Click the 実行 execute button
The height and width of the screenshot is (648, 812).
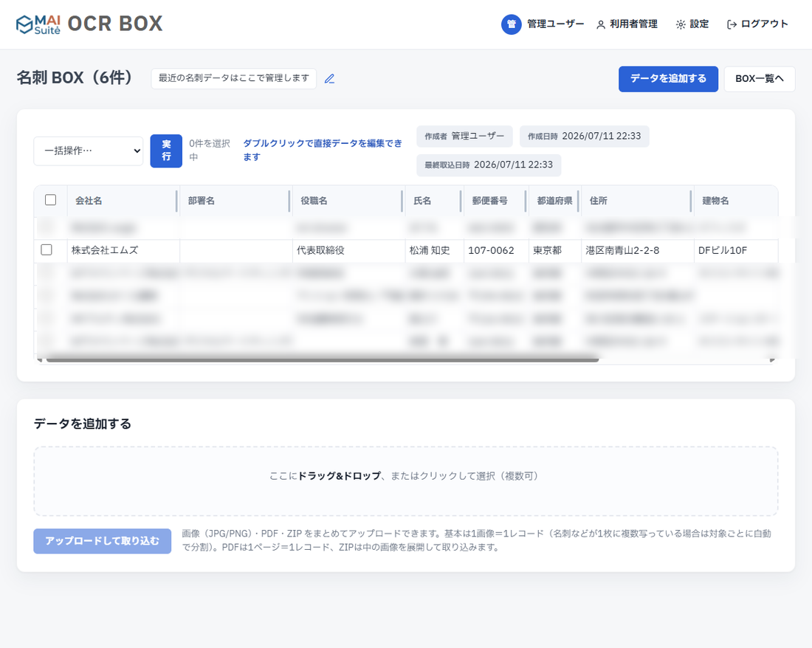166,151
